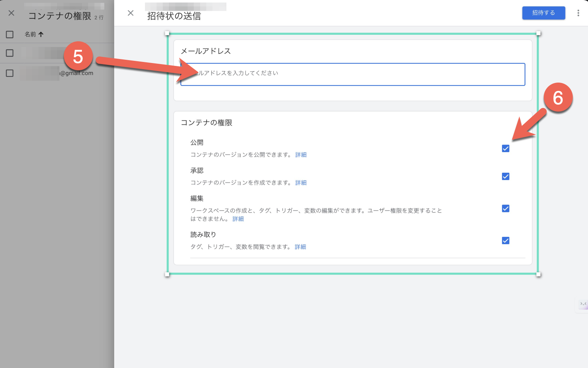This screenshot has width=588, height=368.
Task: Open 詳細 link for 読み取り permission
Action: click(300, 247)
